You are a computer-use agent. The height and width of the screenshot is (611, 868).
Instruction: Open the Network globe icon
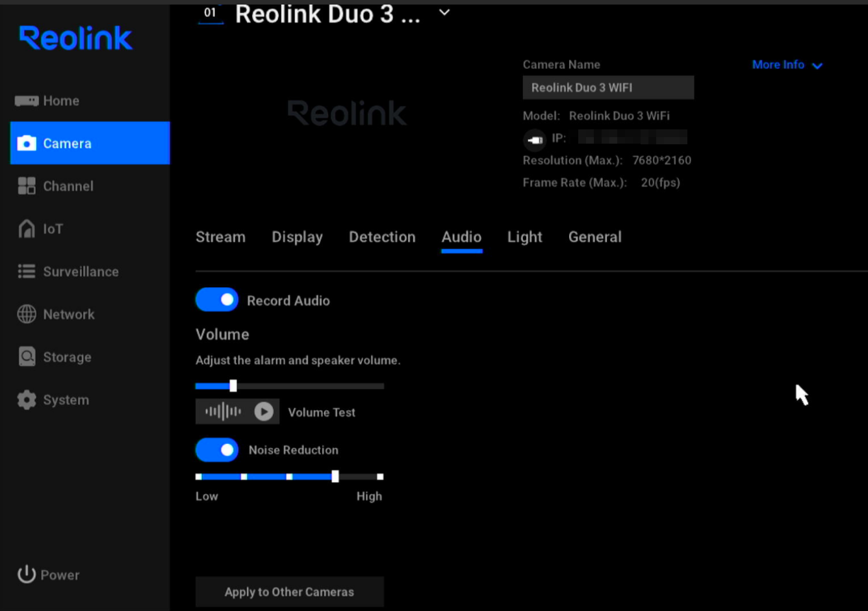[x=27, y=315]
